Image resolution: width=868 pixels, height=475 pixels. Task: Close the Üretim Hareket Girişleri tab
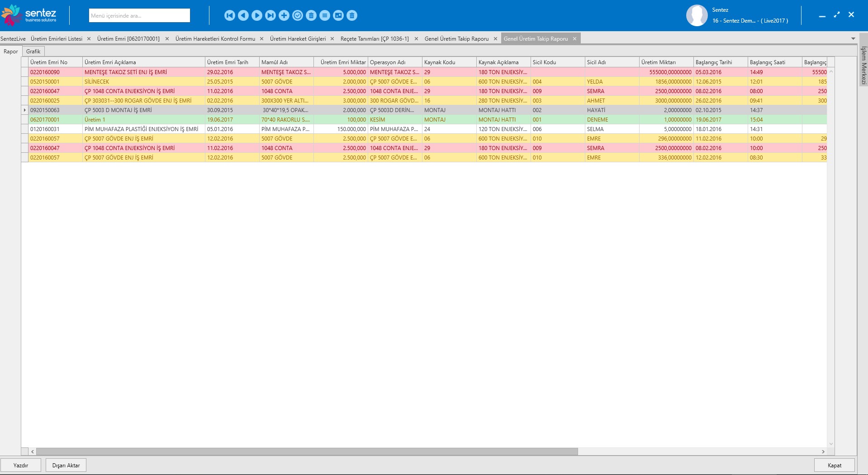(x=332, y=39)
